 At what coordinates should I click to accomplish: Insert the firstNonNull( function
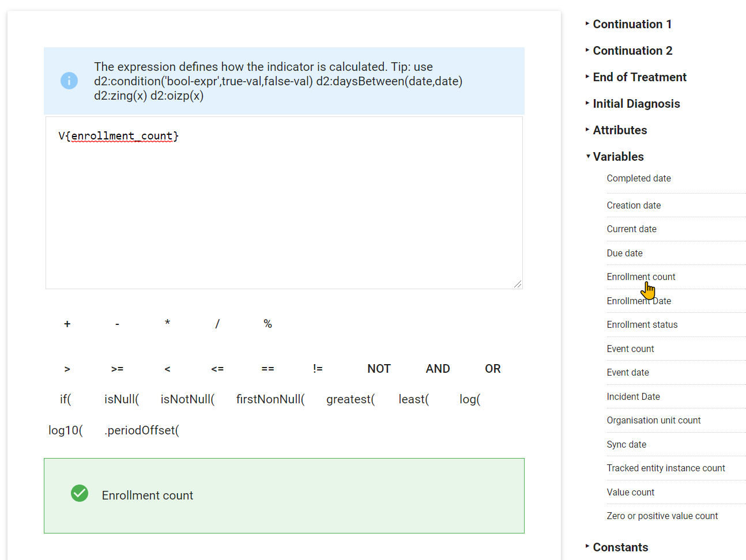tap(270, 399)
